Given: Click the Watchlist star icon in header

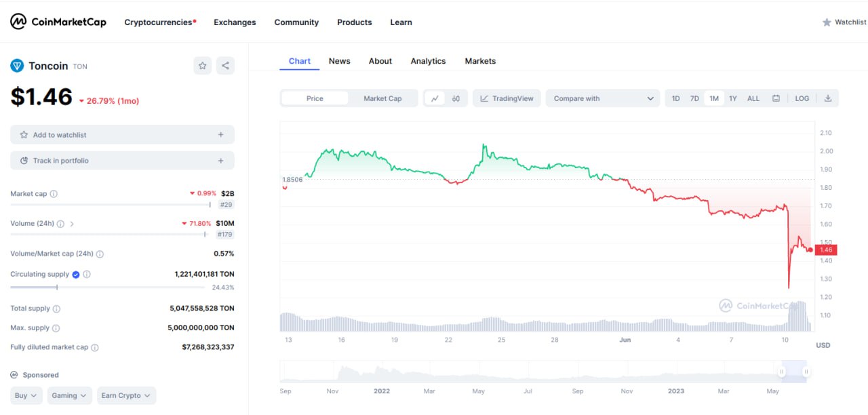Looking at the screenshot, I should tap(827, 22).
